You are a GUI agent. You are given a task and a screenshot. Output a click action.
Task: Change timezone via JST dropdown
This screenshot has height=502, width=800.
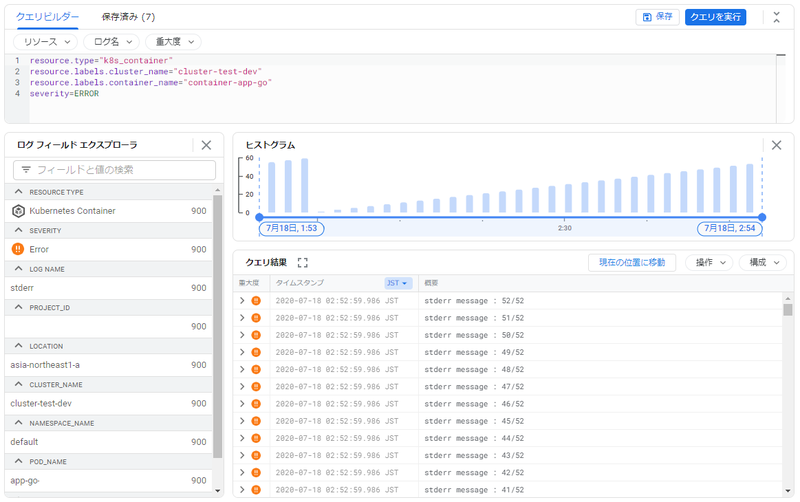pyautogui.click(x=397, y=283)
